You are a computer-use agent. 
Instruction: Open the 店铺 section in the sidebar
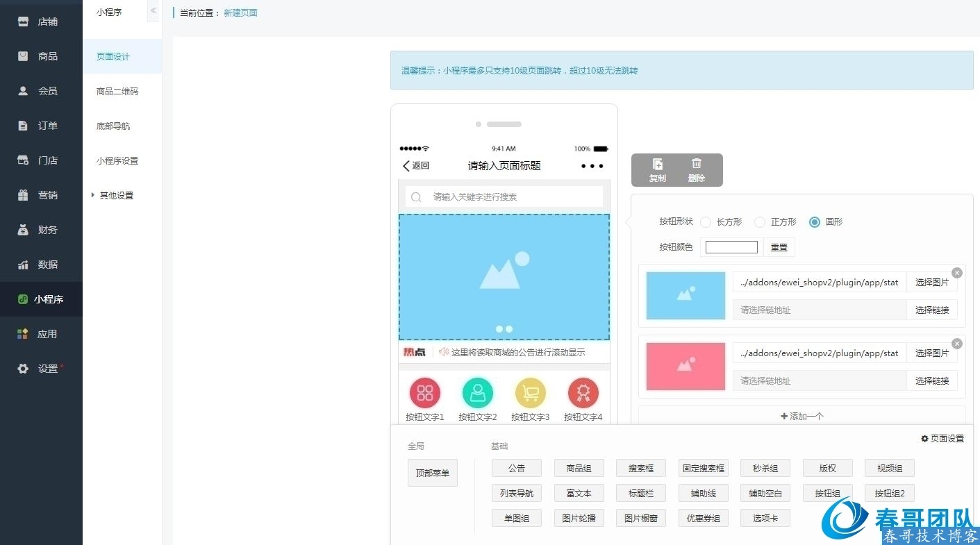click(41, 22)
